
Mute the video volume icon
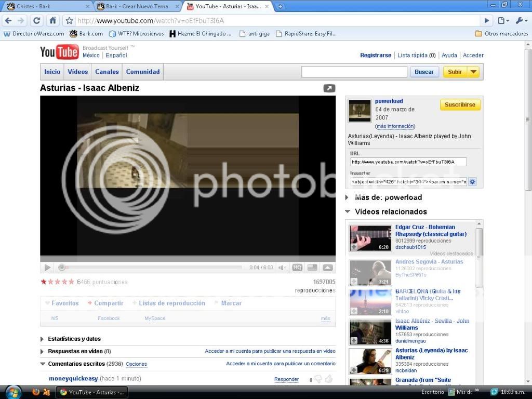coord(282,268)
